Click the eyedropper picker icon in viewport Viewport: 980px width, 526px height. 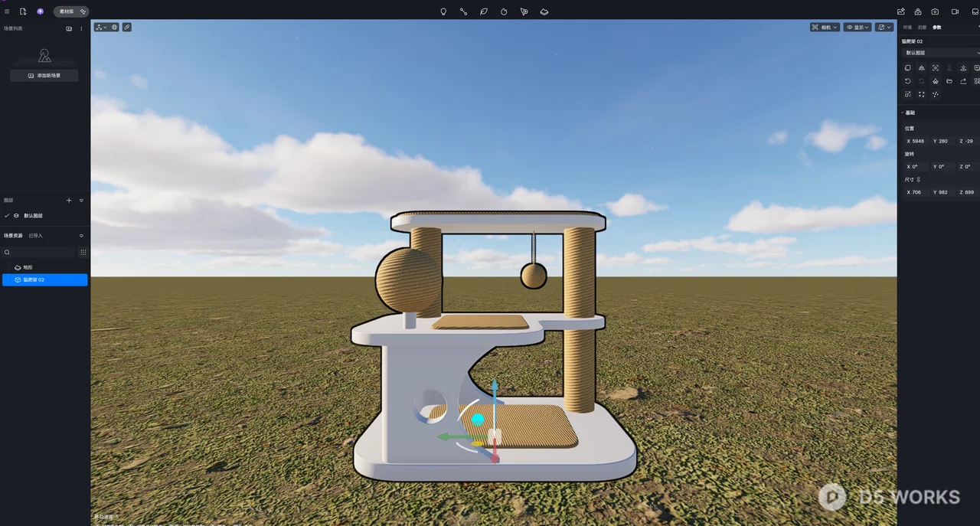[127, 27]
